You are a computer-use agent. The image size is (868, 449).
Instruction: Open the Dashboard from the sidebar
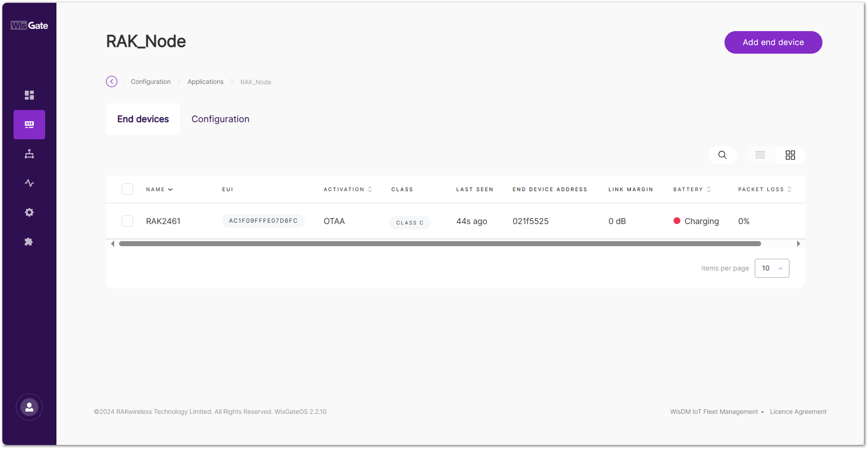29,95
